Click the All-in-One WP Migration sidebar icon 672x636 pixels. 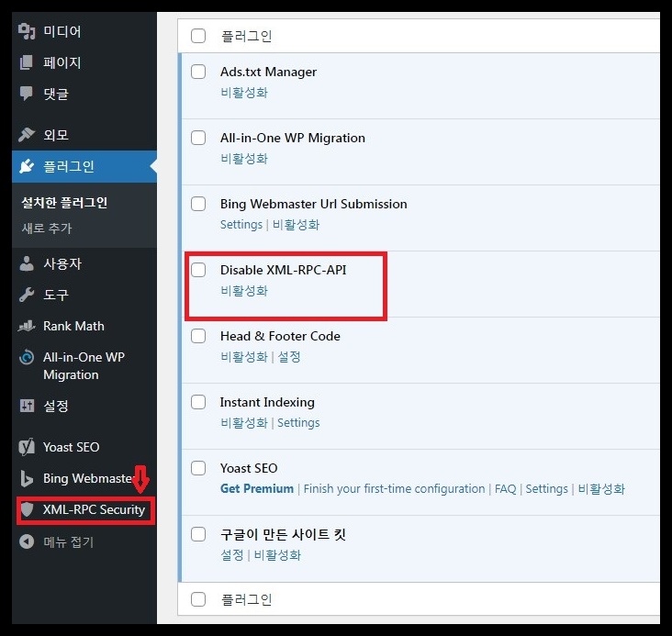pyautogui.click(x=27, y=357)
